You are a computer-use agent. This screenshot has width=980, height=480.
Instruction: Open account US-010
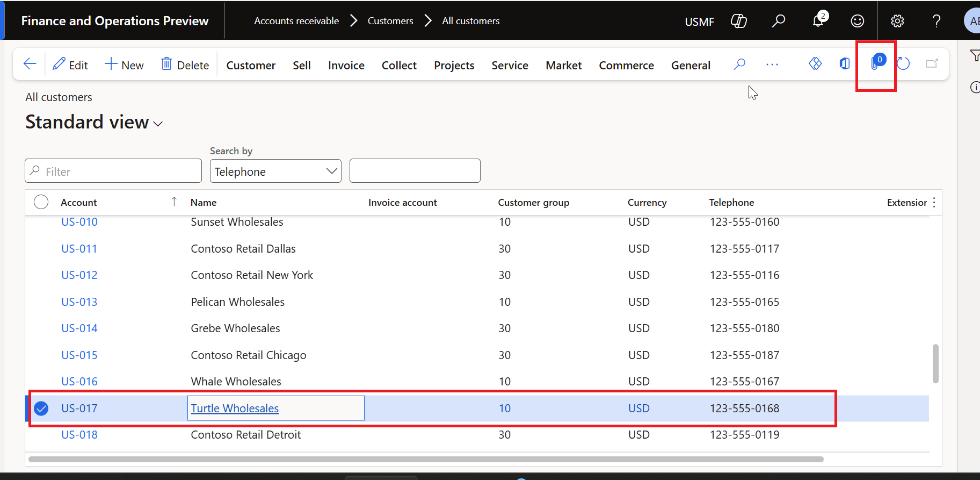point(79,222)
